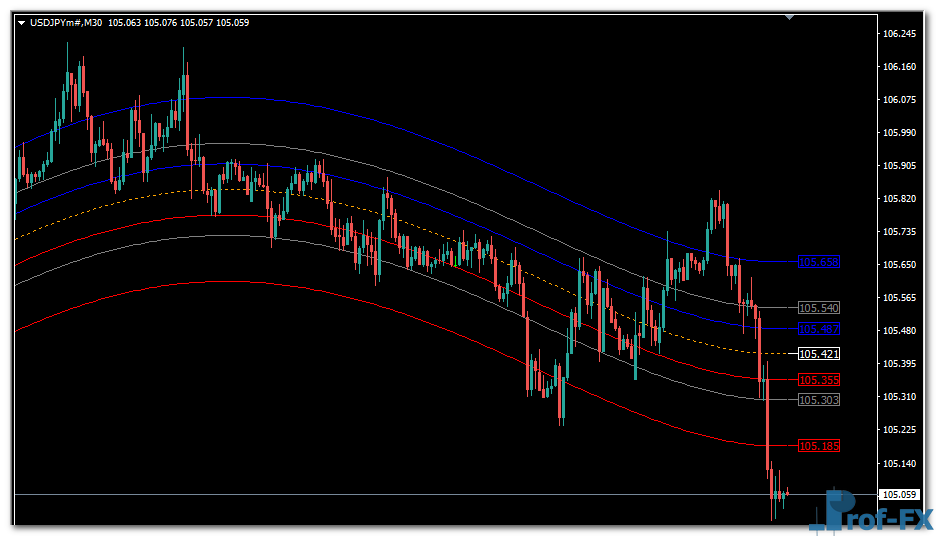Select the white 105.421 center level label

(818, 354)
